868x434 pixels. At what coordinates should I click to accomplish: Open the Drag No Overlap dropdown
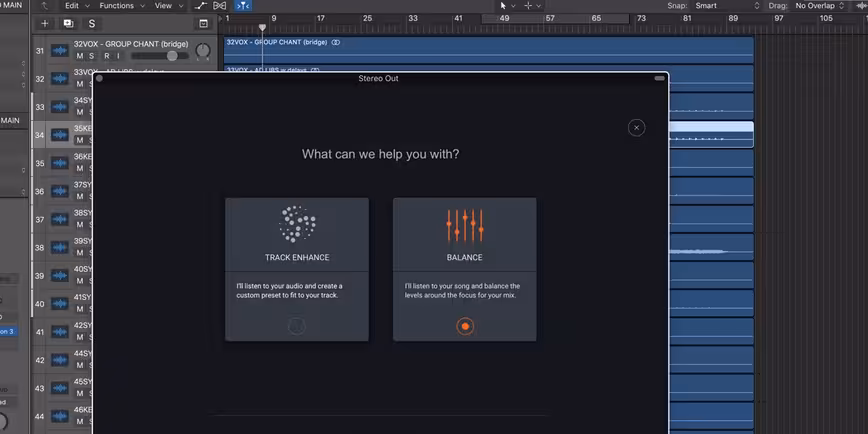pyautogui.click(x=820, y=6)
